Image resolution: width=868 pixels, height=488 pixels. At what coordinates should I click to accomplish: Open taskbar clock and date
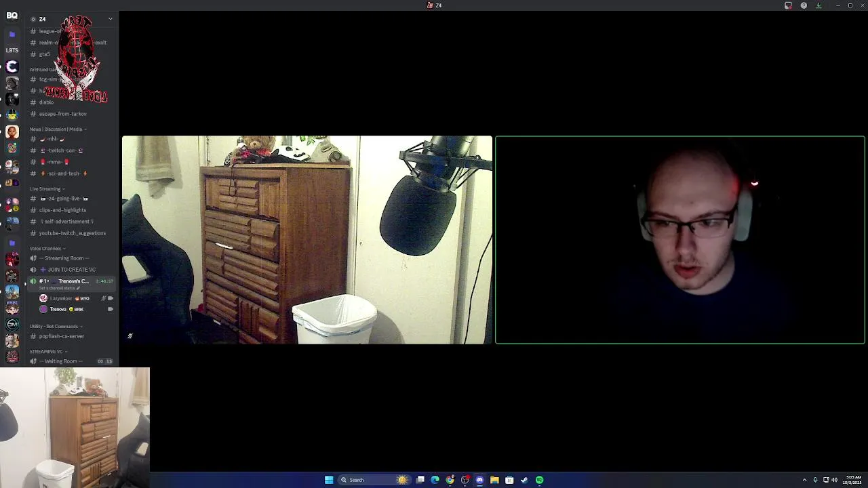pos(854,480)
